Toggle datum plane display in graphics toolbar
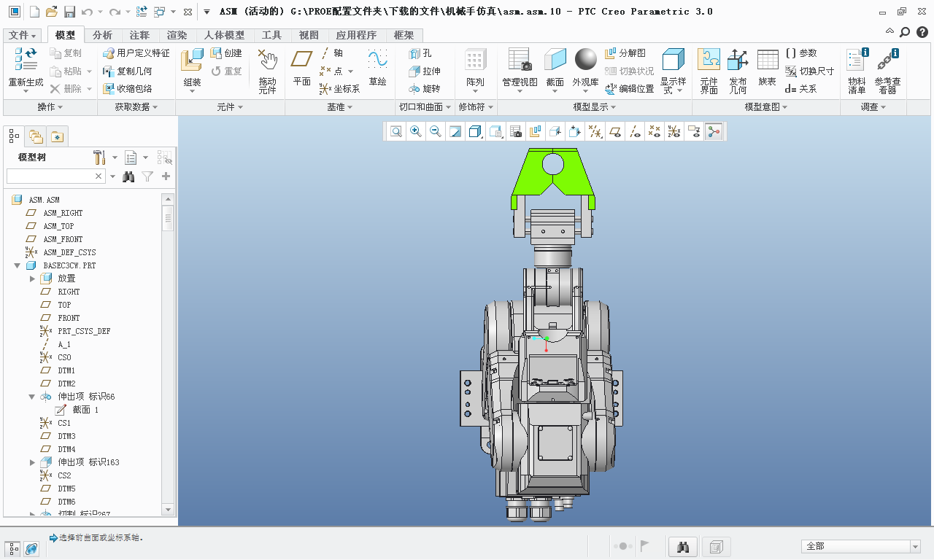The image size is (934, 560). pyautogui.click(x=616, y=131)
